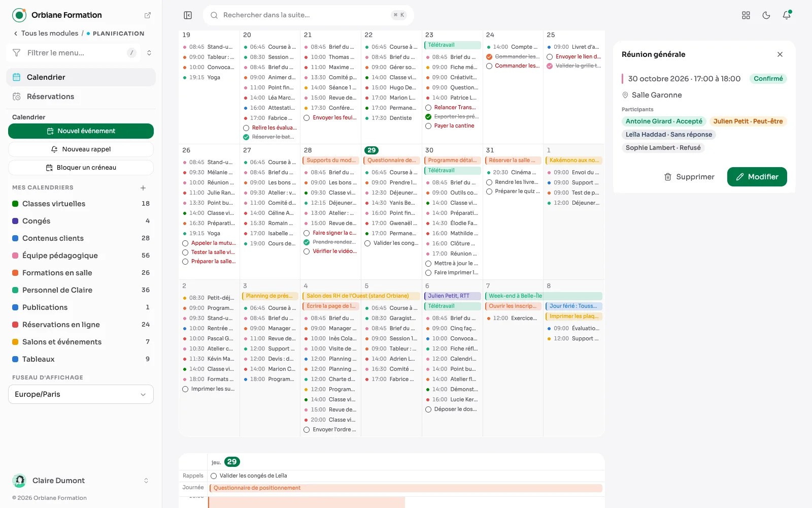
Task: Open the apps grid icon
Action: pos(746,15)
